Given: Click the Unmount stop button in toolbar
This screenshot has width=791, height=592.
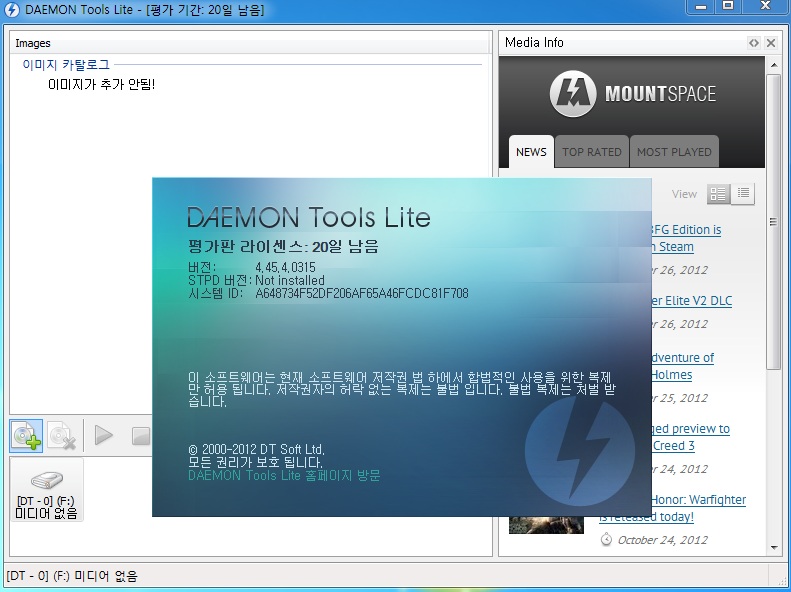Looking at the screenshot, I should tap(140, 435).
